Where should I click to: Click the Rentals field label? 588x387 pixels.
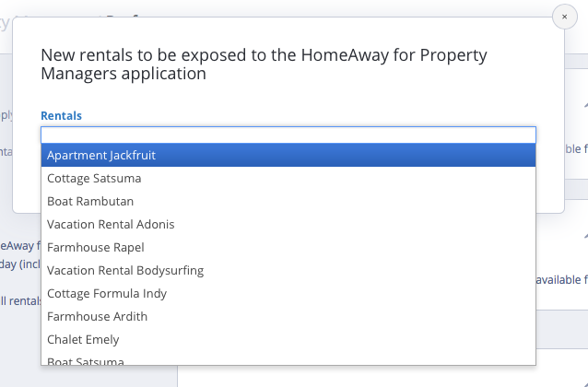click(61, 116)
